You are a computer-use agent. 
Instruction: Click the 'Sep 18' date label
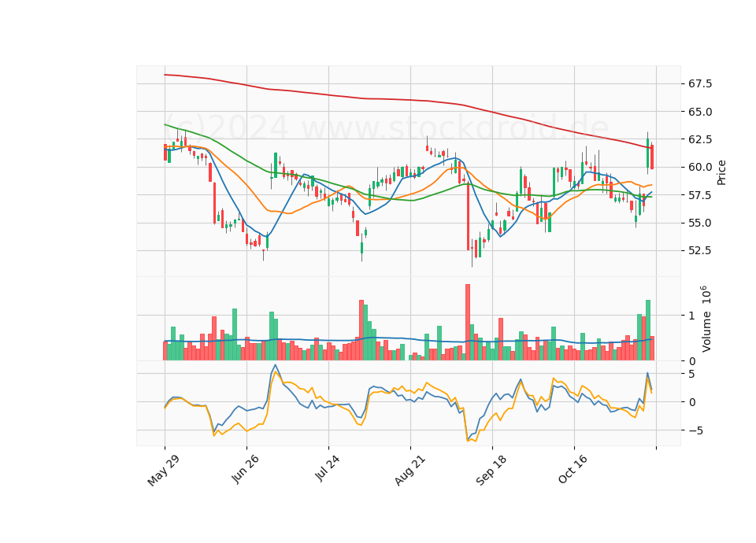pos(491,471)
